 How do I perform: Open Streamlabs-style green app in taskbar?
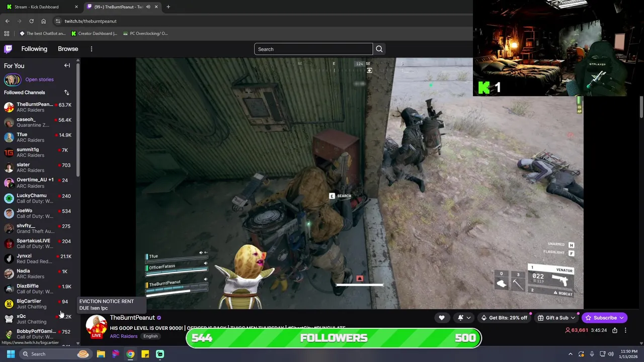point(159,354)
